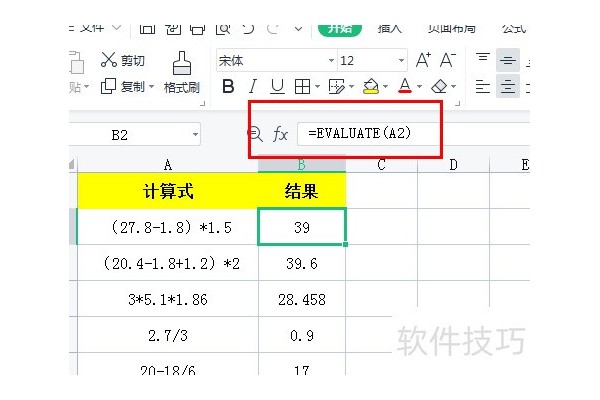Viewport: 600px width, 400px height.
Task: Open the Name Box dropdown arrow
Action: point(195,134)
